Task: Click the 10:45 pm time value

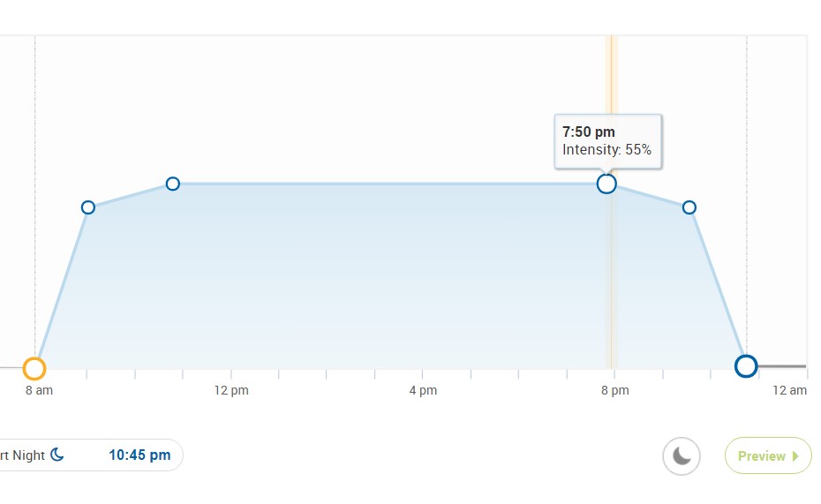Action: [139, 455]
